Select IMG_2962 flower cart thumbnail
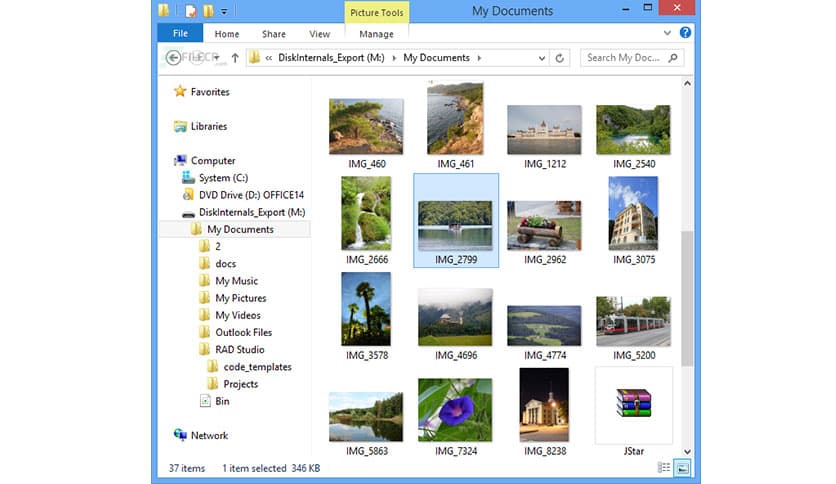Viewport: 836px width, 484px height. click(x=544, y=225)
